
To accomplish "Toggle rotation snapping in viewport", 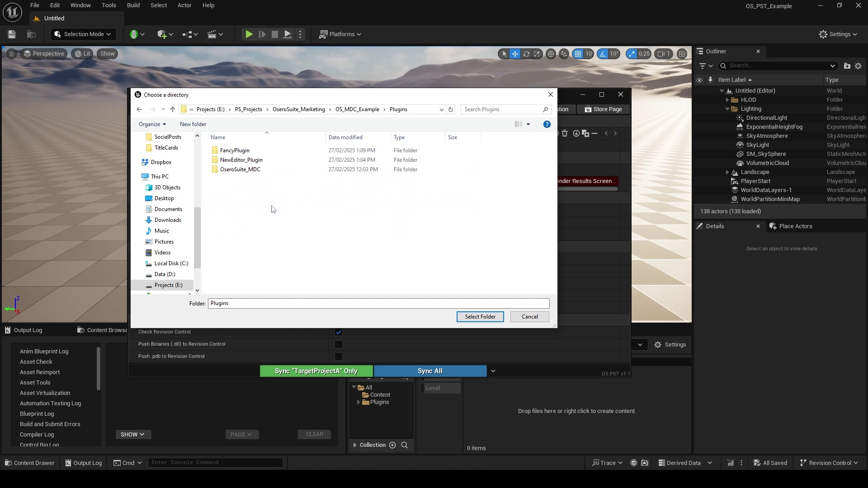I will click(603, 54).
